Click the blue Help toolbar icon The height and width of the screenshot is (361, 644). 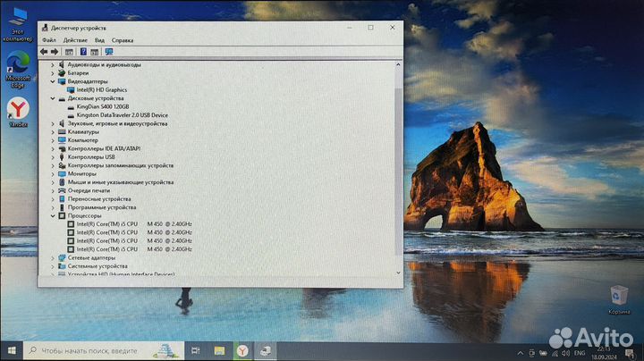(x=83, y=52)
